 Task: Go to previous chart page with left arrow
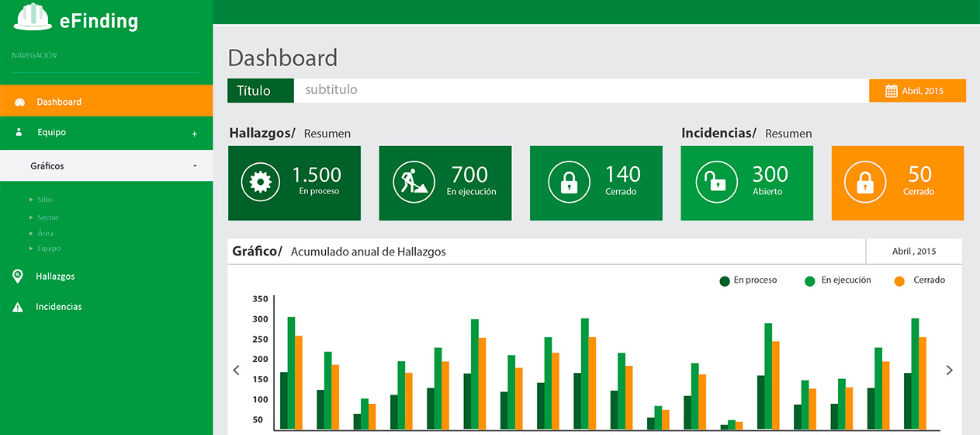click(x=237, y=371)
